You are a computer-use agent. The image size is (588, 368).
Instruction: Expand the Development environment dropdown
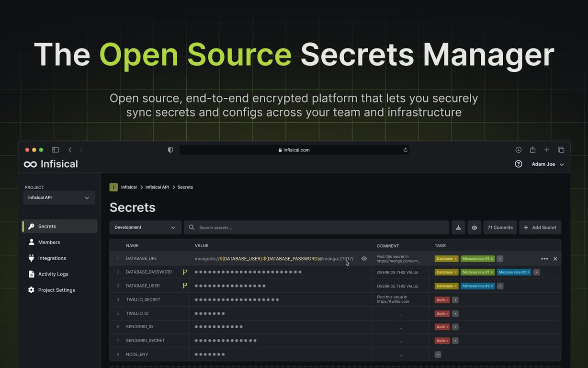click(x=145, y=228)
